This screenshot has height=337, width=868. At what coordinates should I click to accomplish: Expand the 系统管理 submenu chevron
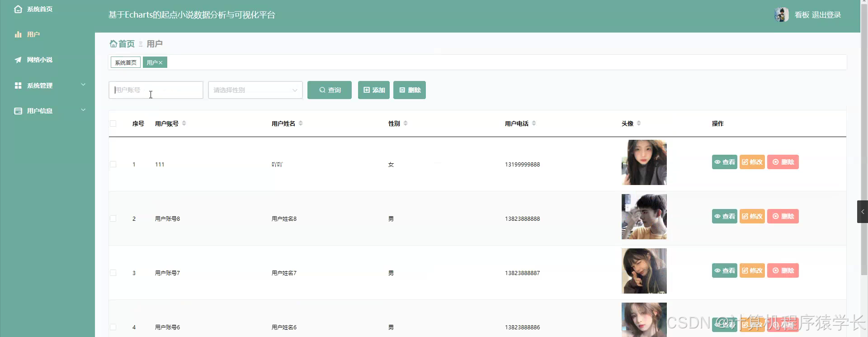click(x=83, y=85)
